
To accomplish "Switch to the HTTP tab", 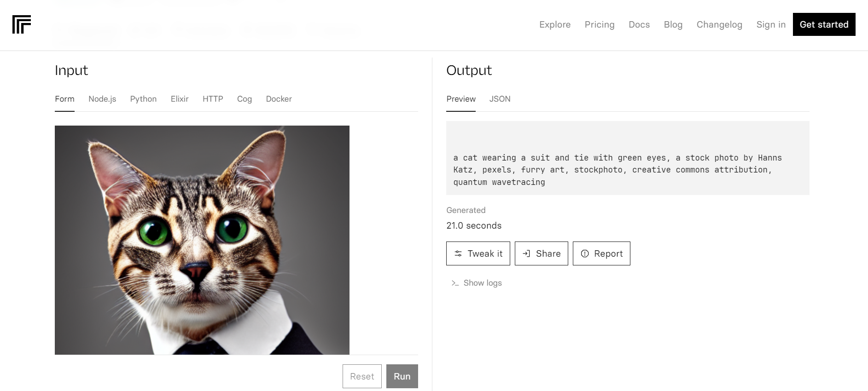I will (213, 99).
